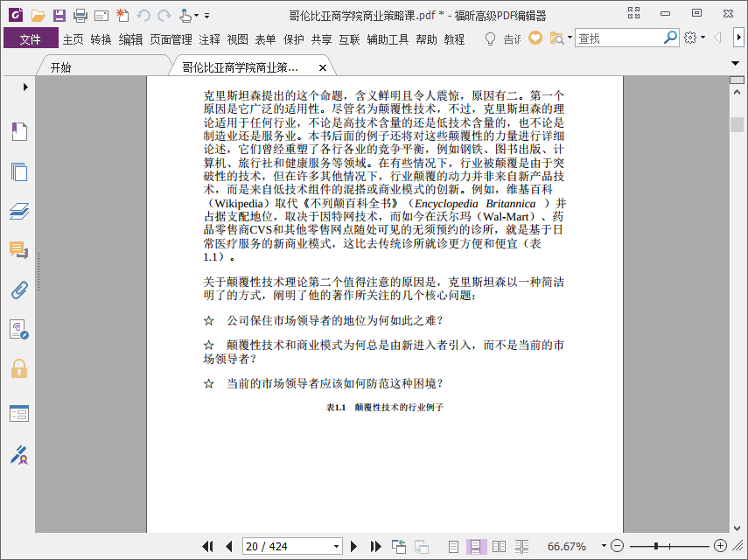Open the Bookmarks panel
This screenshot has width=748, height=560.
[19, 131]
